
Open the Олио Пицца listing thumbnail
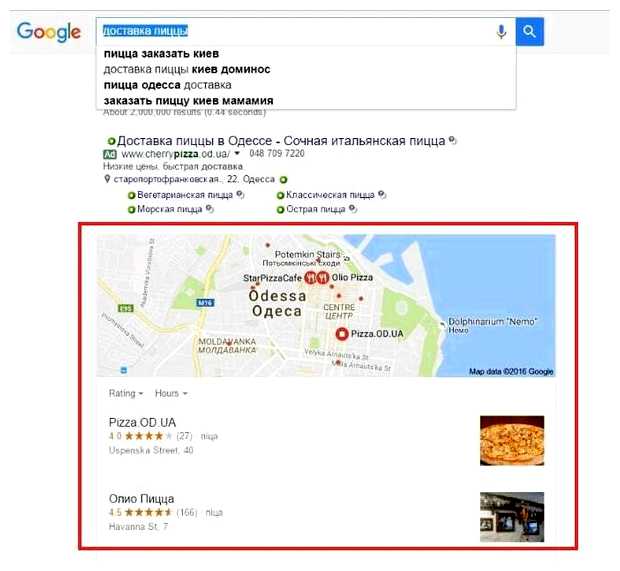pos(512,517)
